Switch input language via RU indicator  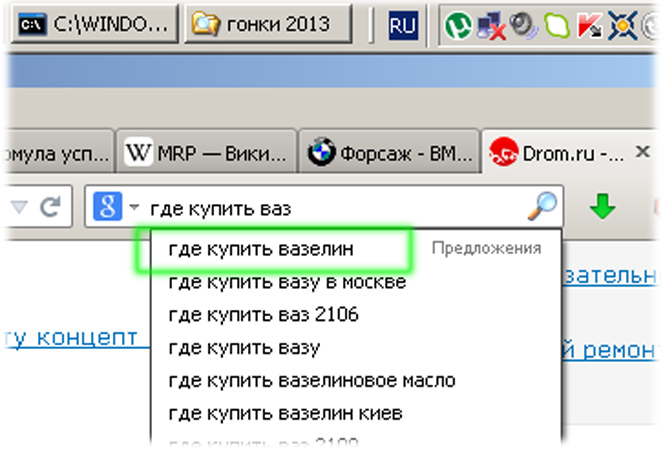(x=403, y=22)
